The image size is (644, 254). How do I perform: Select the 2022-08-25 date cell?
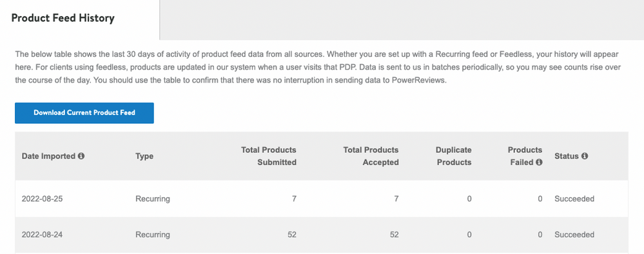pos(43,199)
